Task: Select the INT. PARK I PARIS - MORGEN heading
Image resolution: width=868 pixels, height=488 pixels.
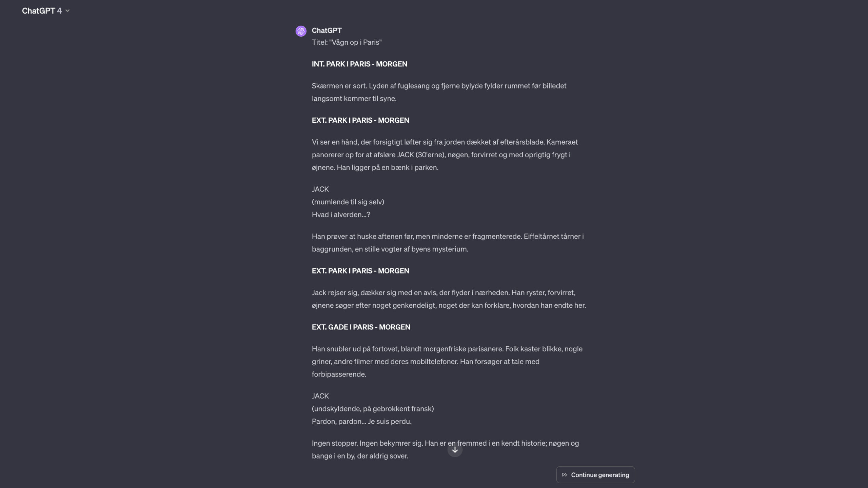Action: (x=359, y=64)
